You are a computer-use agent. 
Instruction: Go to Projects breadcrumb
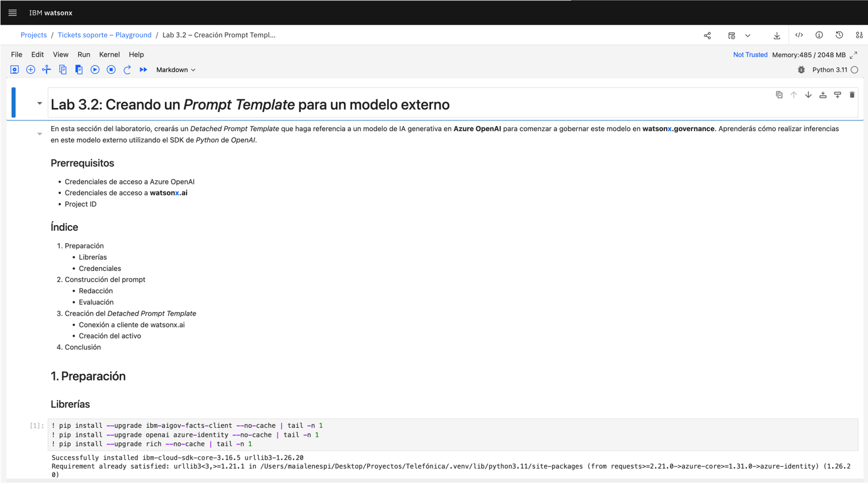[x=34, y=35]
